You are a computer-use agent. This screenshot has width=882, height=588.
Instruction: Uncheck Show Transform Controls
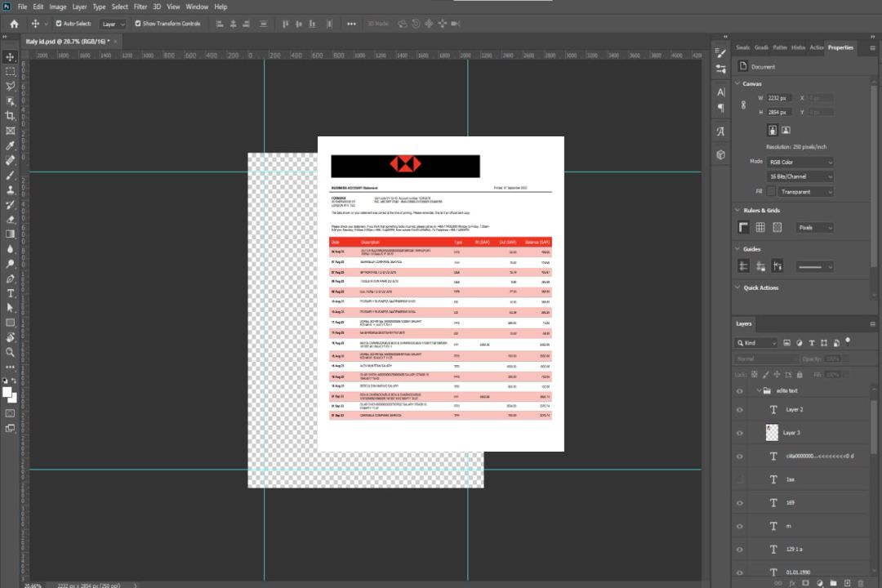tap(137, 24)
